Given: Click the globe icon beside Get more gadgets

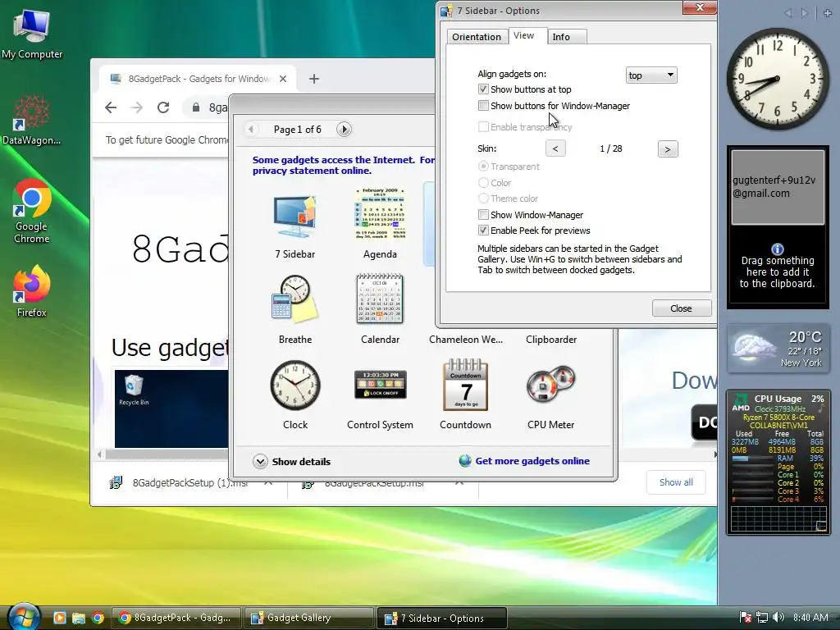Looking at the screenshot, I should point(465,461).
